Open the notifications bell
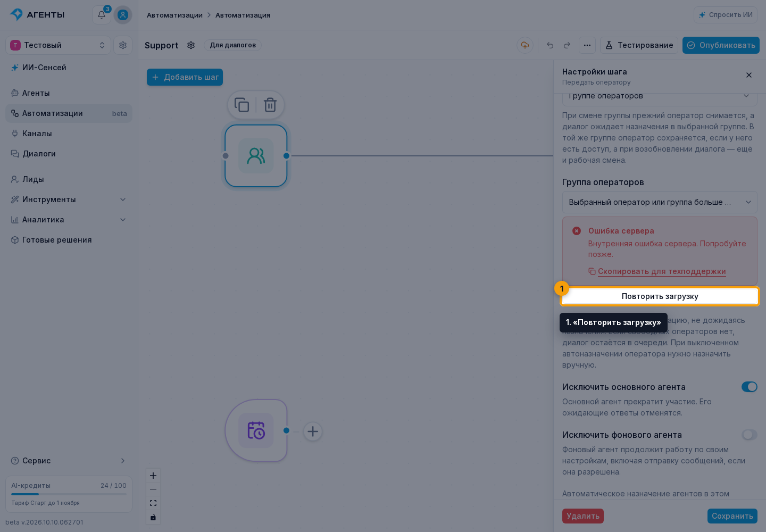The image size is (766, 532). (x=102, y=15)
